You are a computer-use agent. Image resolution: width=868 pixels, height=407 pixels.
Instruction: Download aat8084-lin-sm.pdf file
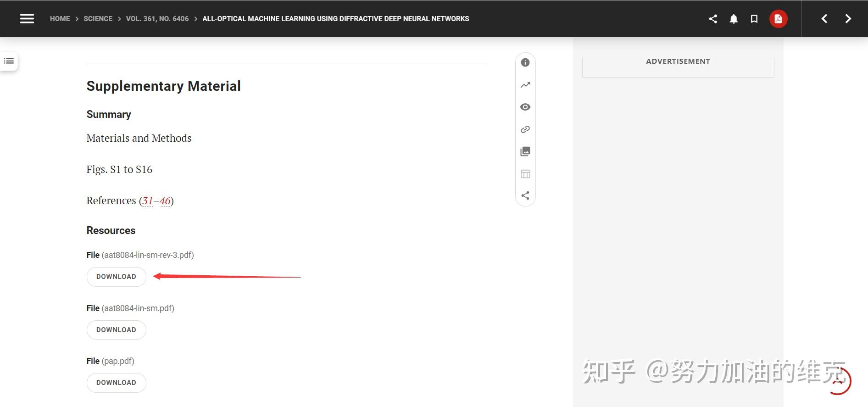pos(116,330)
